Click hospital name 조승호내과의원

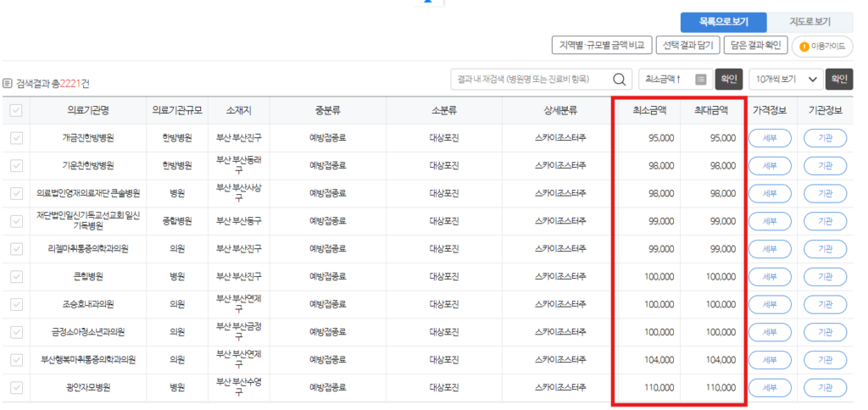click(x=88, y=304)
